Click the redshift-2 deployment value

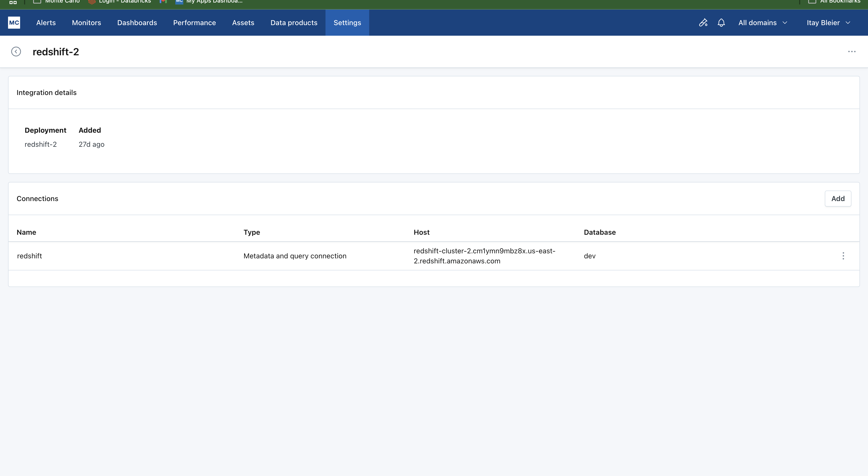pos(40,144)
